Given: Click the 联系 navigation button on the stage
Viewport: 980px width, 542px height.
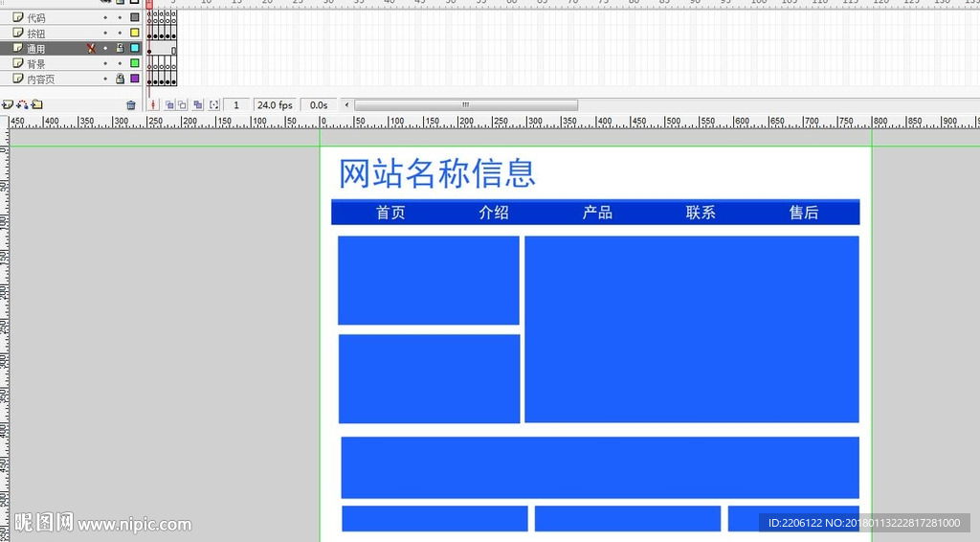Looking at the screenshot, I should (701, 213).
